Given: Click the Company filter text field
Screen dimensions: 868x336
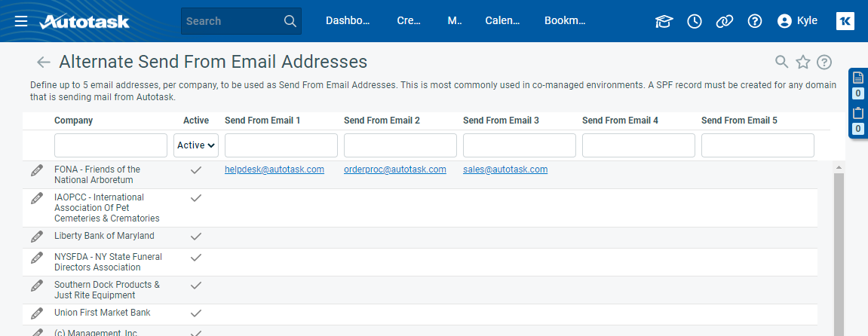Looking at the screenshot, I should coord(111,145).
